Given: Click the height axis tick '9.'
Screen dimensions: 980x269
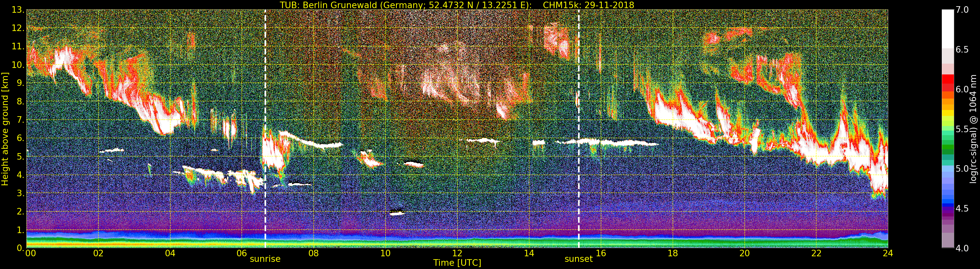Looking at the screenshot, I should [21, 83].
